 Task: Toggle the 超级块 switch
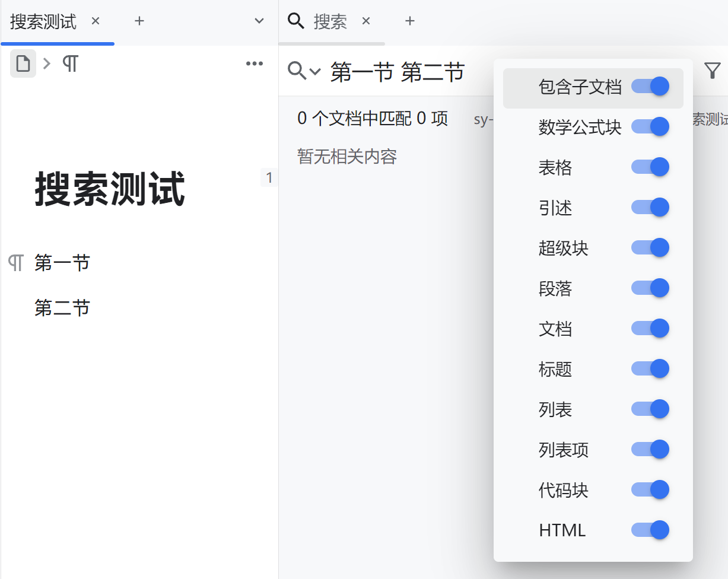(x=650, y=247)
